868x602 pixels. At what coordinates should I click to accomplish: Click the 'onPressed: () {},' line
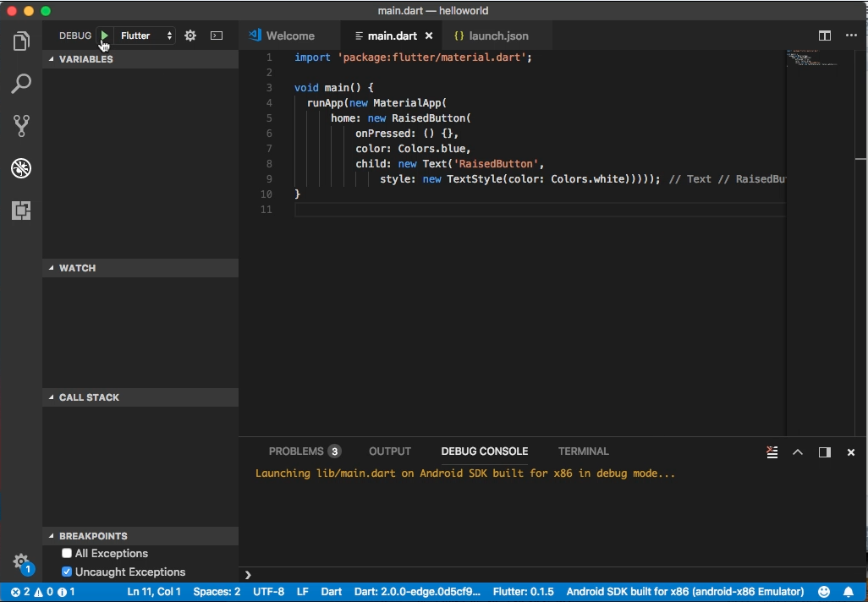point(407,134)
